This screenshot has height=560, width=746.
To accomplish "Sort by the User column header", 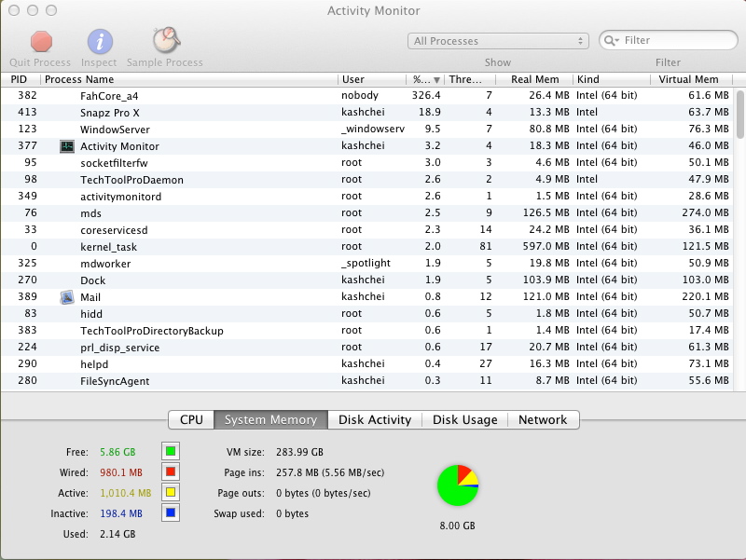I will 371,79.
